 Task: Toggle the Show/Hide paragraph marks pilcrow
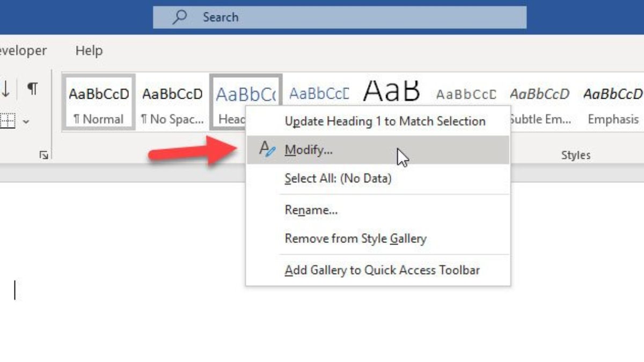point(33,89)
